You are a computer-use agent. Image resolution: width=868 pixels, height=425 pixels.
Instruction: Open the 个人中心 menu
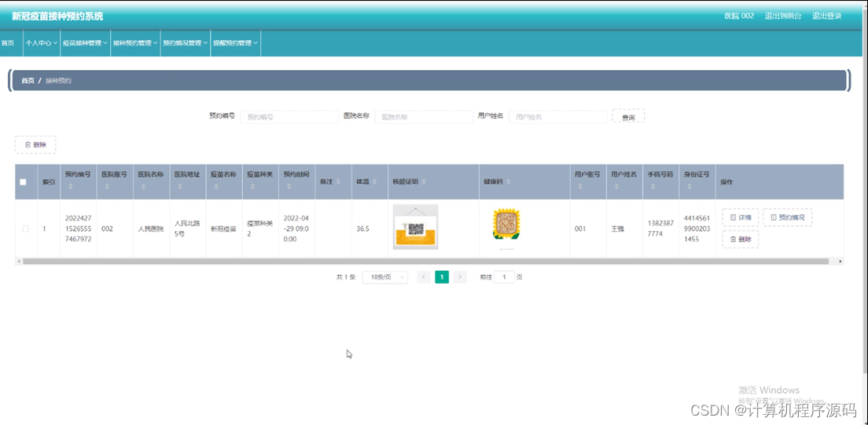tap(42, 43)
